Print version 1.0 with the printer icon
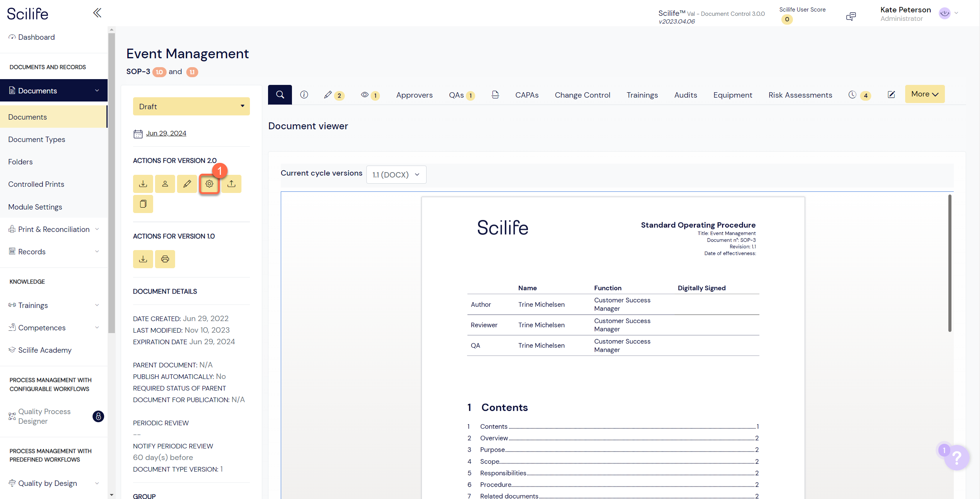 tap(165, 259)
